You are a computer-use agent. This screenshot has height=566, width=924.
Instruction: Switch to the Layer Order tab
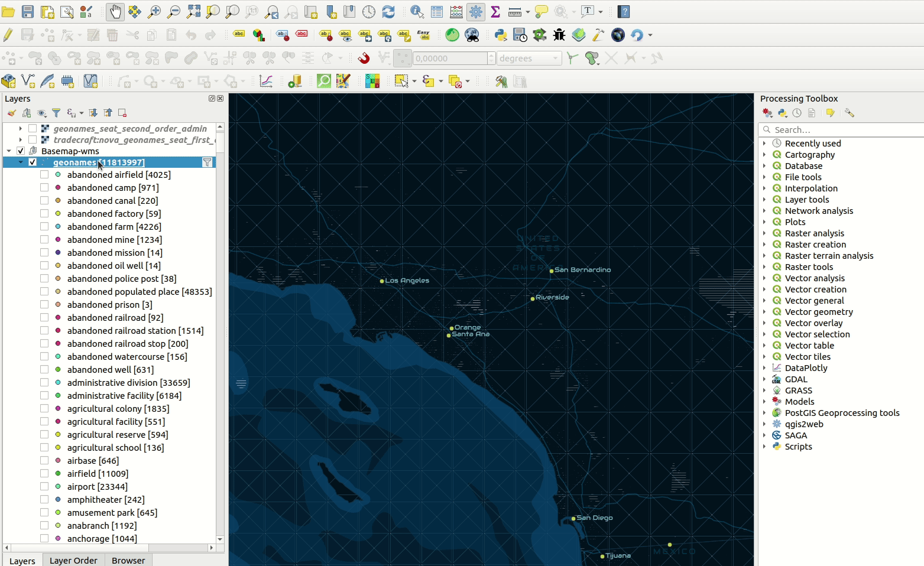[x=73, y=561]
